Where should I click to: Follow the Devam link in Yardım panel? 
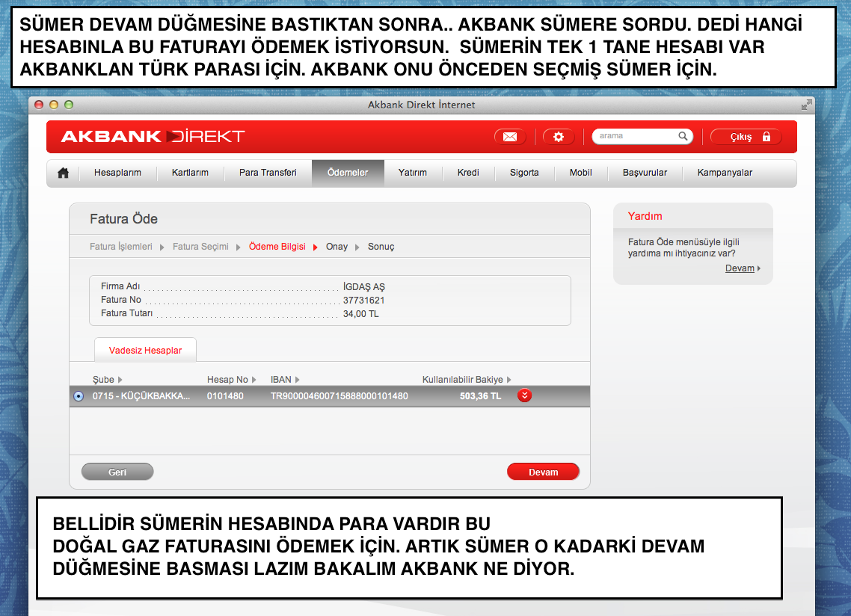click(740, 268)
